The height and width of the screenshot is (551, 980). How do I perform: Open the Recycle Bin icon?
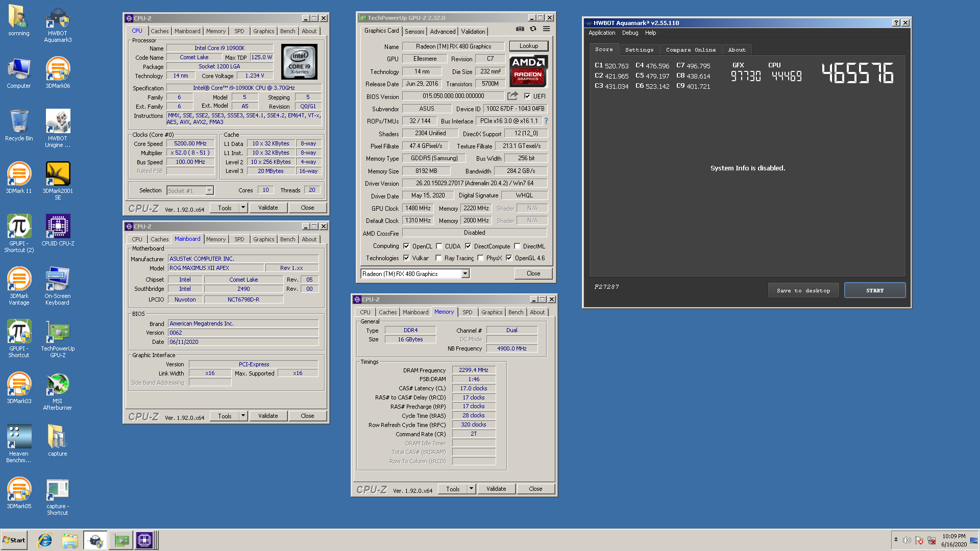(19, 125)
